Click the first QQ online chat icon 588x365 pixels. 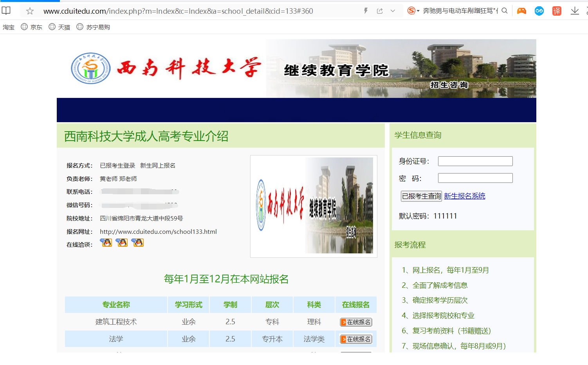tap(106, 243)
